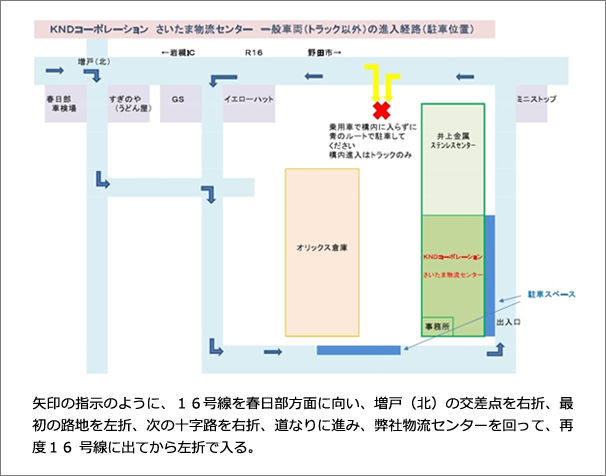Click the red 'さいたま物流センター' building text
This screenshot has width=606, height=476.
[x=453, y=275]
